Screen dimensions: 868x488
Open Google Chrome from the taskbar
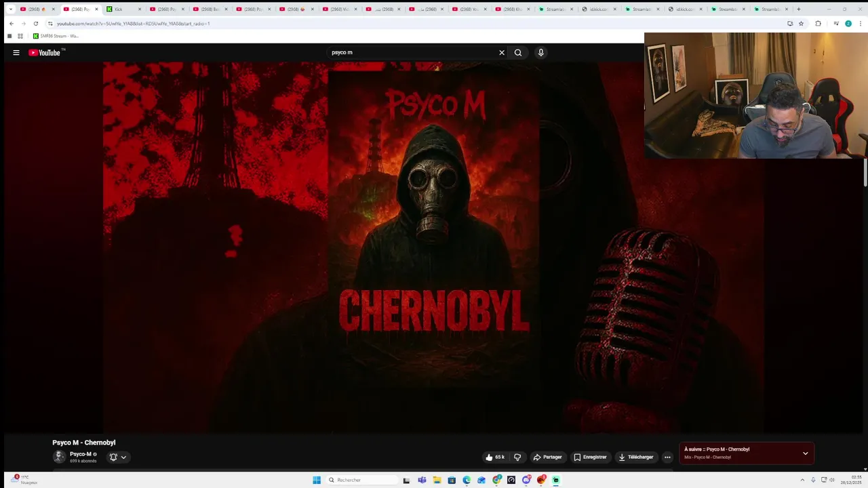[x=496, y=480]
